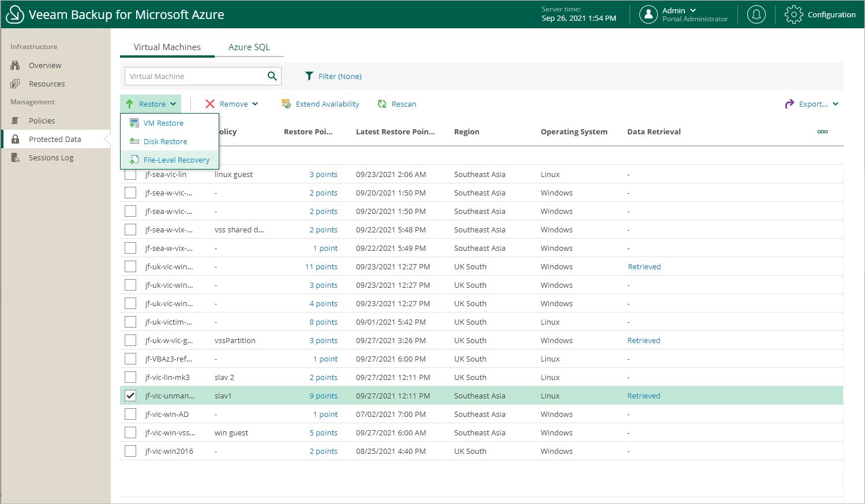This screenshot has height=504, width=865.
Task: Choose File-Level Recovery from menu
Action: pos(170,160)
